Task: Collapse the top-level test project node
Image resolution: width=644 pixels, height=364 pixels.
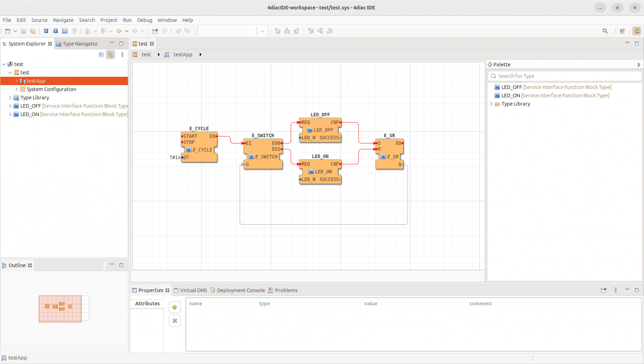Action: coord(4,64)
